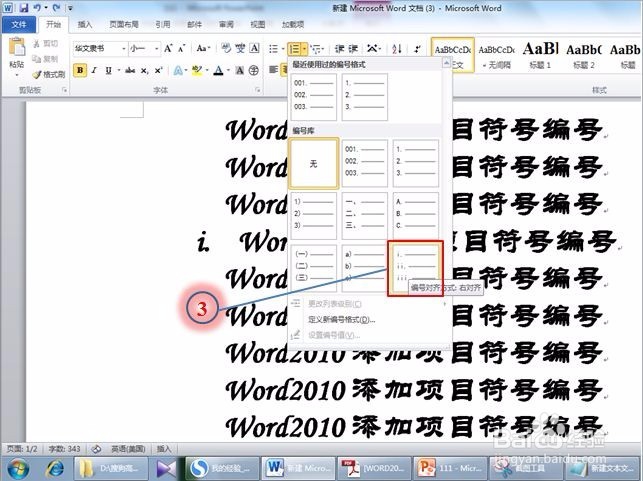Click the Bullets list icon
The width and height of the screenshot is (643, 481).
pyautogui.click(x=274, y=49)
